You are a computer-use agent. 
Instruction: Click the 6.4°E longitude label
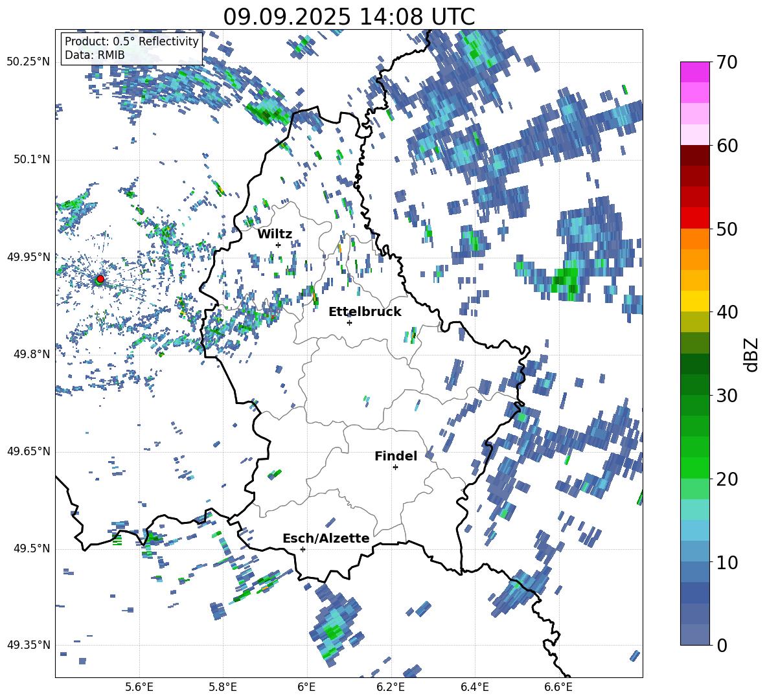[x=474, y=687]
